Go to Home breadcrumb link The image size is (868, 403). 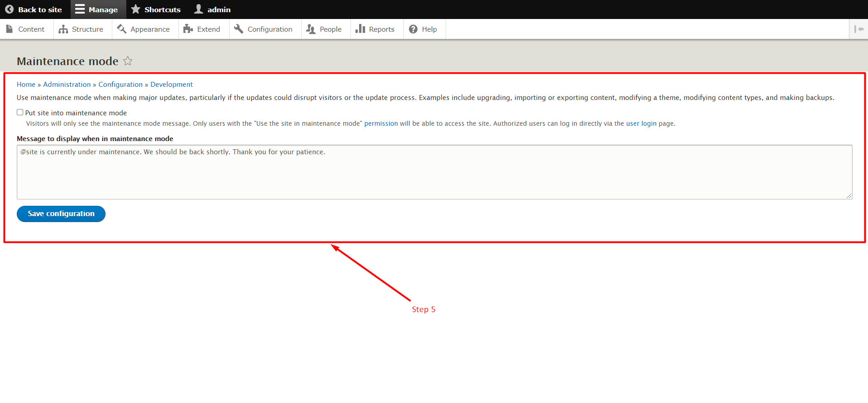26,85
